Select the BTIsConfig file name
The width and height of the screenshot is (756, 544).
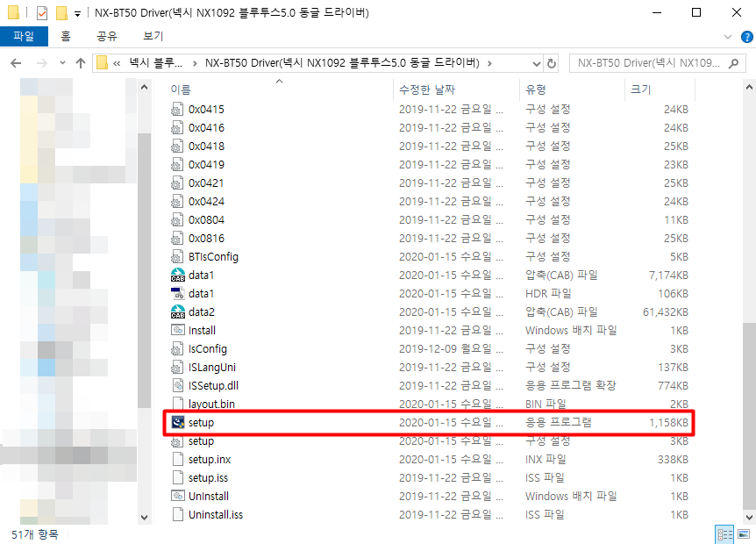coord(213,257)
